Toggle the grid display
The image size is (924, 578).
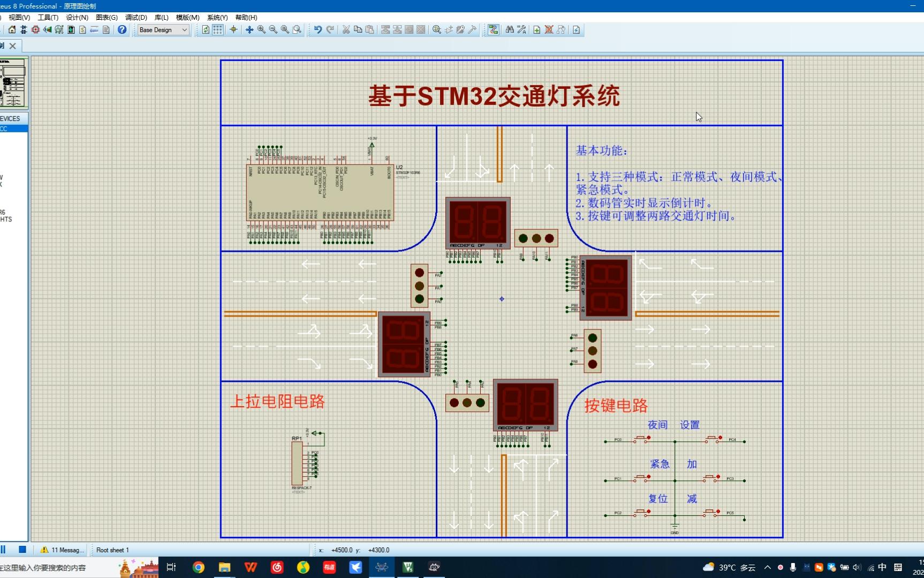(x=218, y=30)
